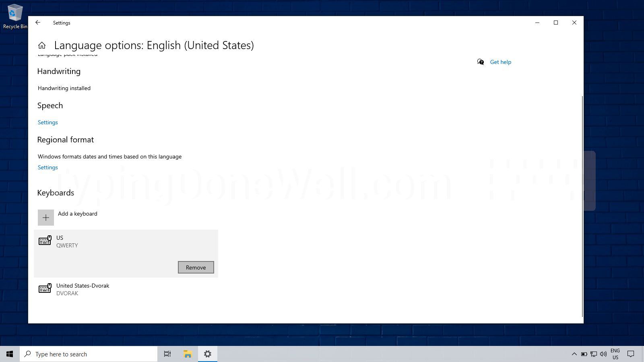Image resolution: width=644 pixels, height=362 pixels.
Task: Click the Settings gear icon on taskbar
Action: pos(207,354)
